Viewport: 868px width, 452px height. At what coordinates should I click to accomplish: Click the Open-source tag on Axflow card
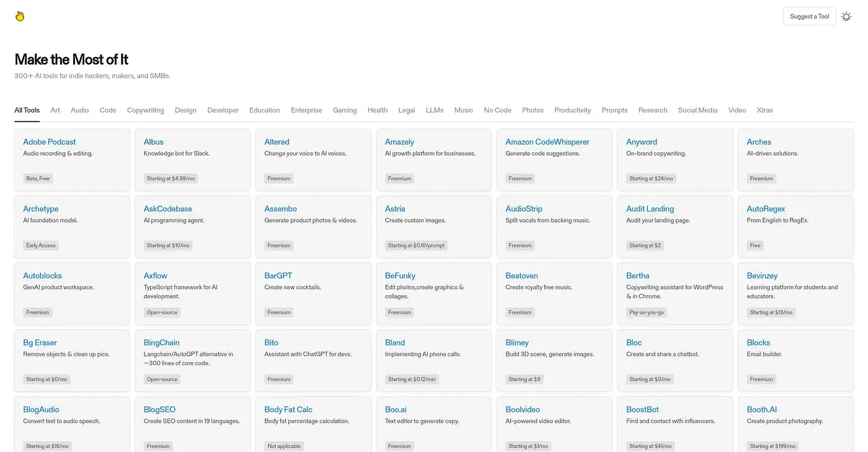(162, 312)
